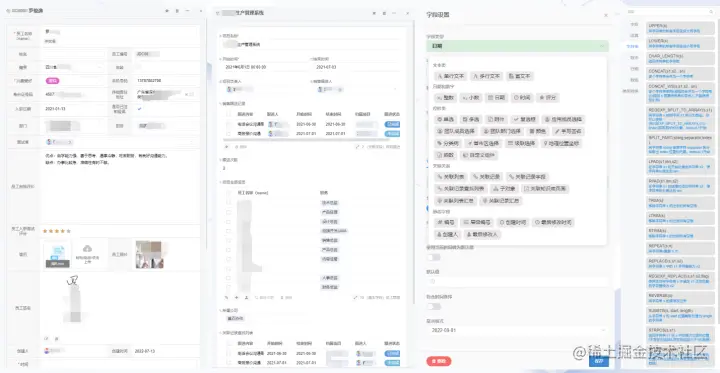
Task: Tick checkbox of first 2021-06-30 table row
Action: [x=229, y=124]
